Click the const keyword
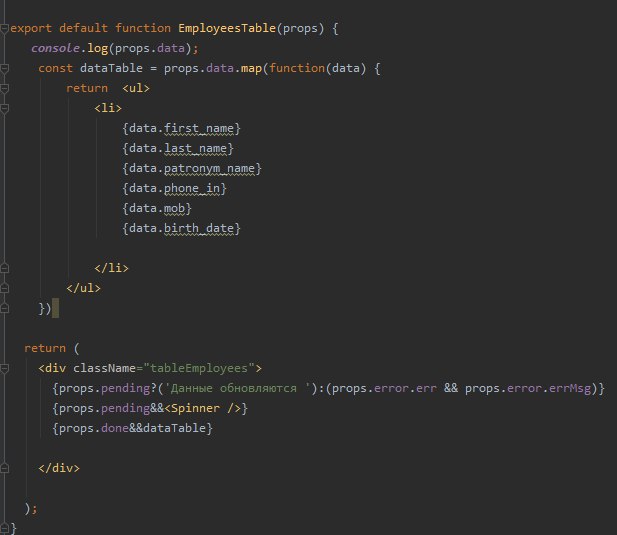617x535 pixels. (55, 68)
